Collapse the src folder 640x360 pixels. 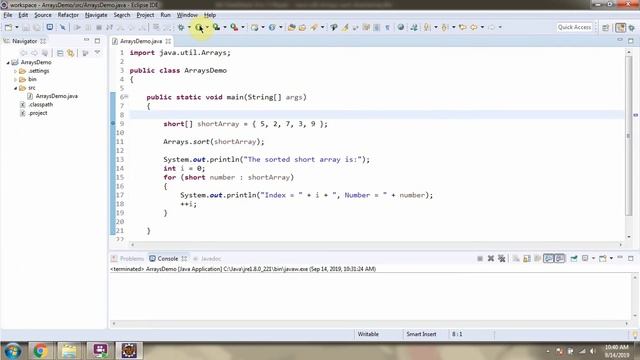pyautogui.click(x=16, y=88)
